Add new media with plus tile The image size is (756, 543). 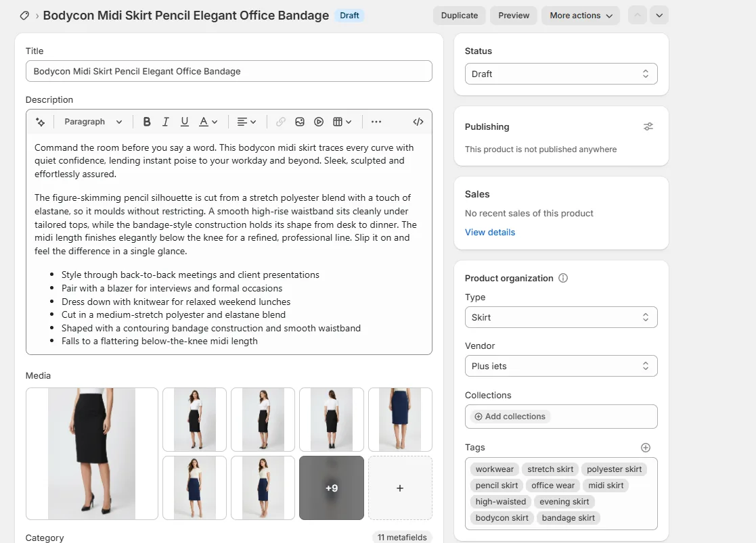tap(400, 488)
